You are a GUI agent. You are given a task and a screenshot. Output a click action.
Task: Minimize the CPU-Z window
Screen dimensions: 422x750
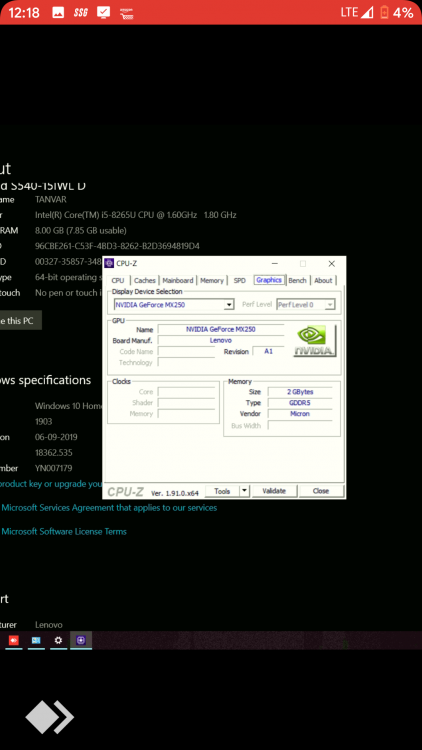(275, 264)
